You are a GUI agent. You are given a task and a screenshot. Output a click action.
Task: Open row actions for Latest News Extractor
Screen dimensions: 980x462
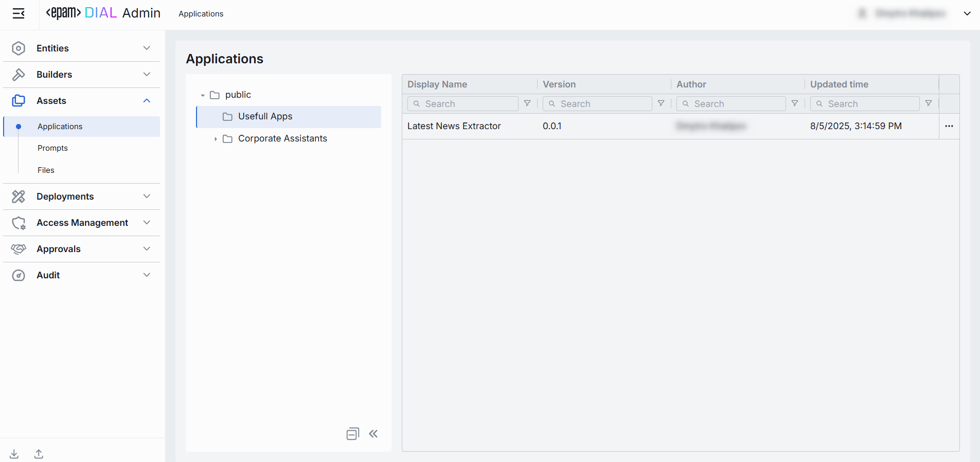pos(949,126)
